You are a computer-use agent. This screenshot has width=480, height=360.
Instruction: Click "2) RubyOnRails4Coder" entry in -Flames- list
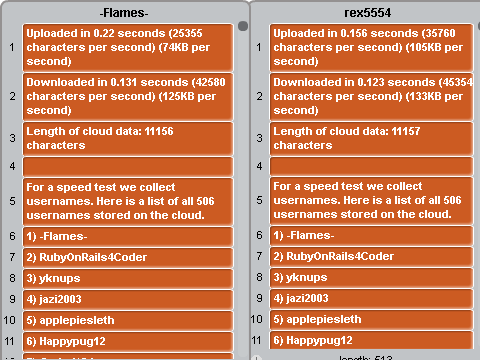point(128,257)
